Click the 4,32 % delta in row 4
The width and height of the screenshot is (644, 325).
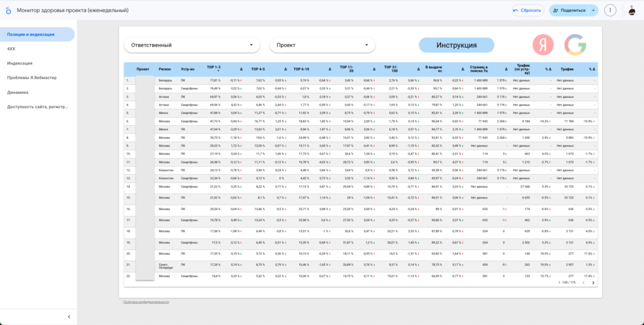tap(236, 105)
